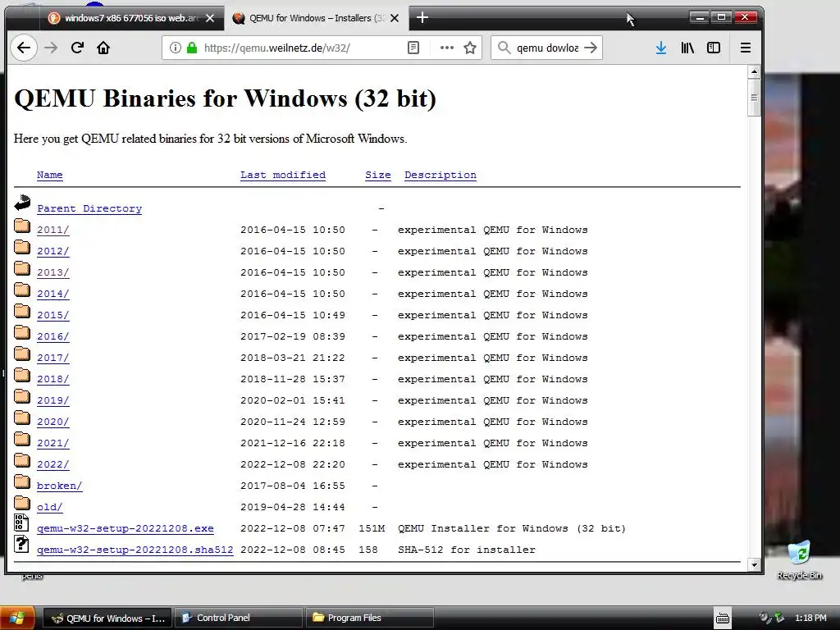Screen dimensions: 840x630
Task: Click folder icon beside broken/
Action: click(x=22, y=482)
